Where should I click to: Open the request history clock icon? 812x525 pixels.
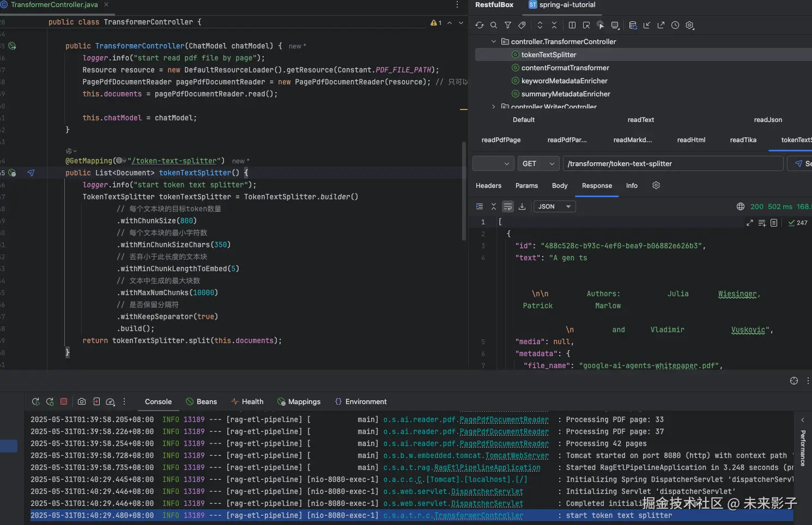click(675, 25)
